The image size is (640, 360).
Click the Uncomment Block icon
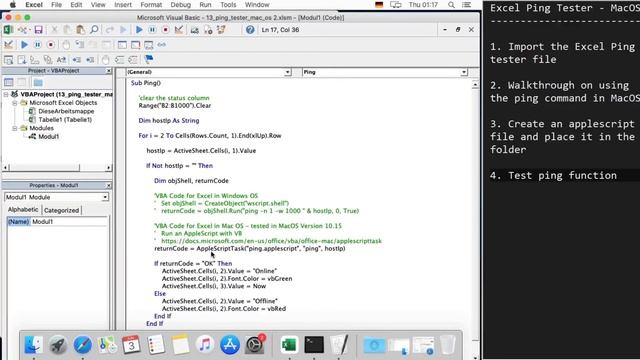133,60
